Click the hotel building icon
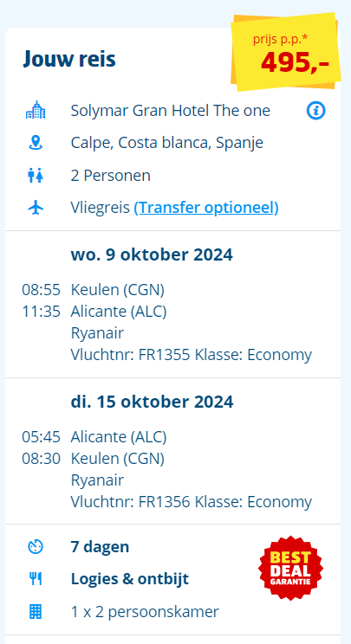 coord(36,111)
